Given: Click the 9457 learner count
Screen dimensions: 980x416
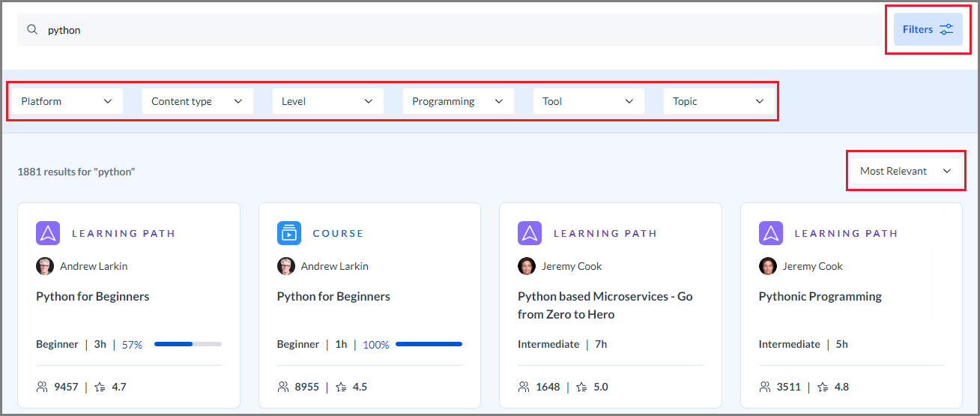Looking at the screenshot, I should [66, 388].
